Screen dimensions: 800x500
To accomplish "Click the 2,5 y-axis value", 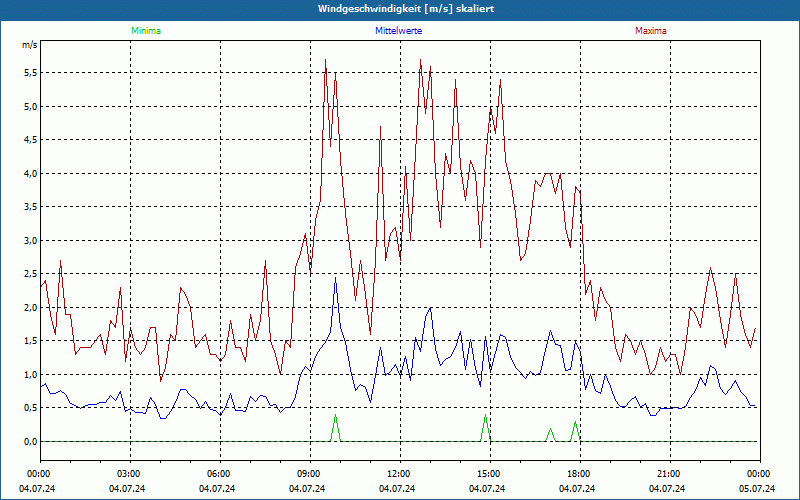I will tap(31, 274).
